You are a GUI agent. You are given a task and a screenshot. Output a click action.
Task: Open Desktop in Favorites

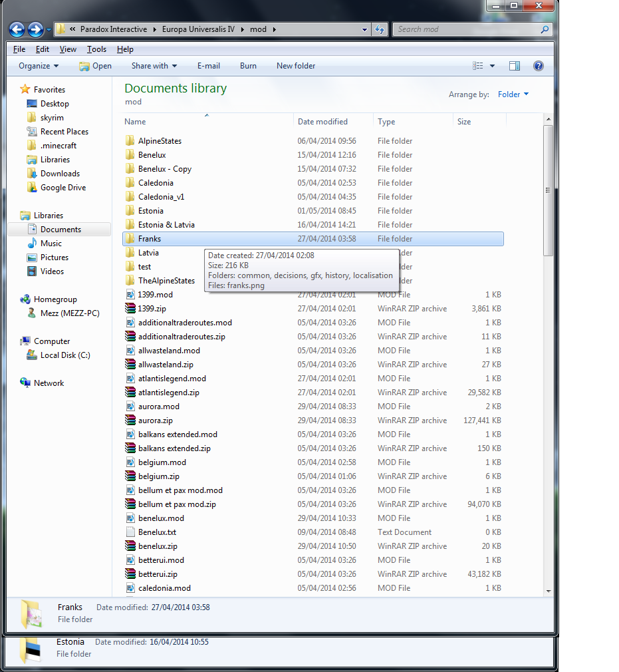pyautogui.click(x=55, y=104)
